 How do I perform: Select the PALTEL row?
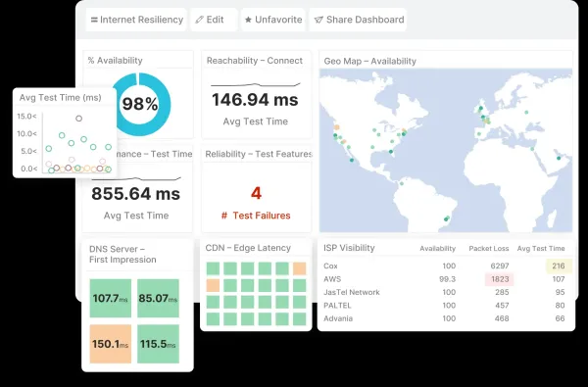point(446,306)
